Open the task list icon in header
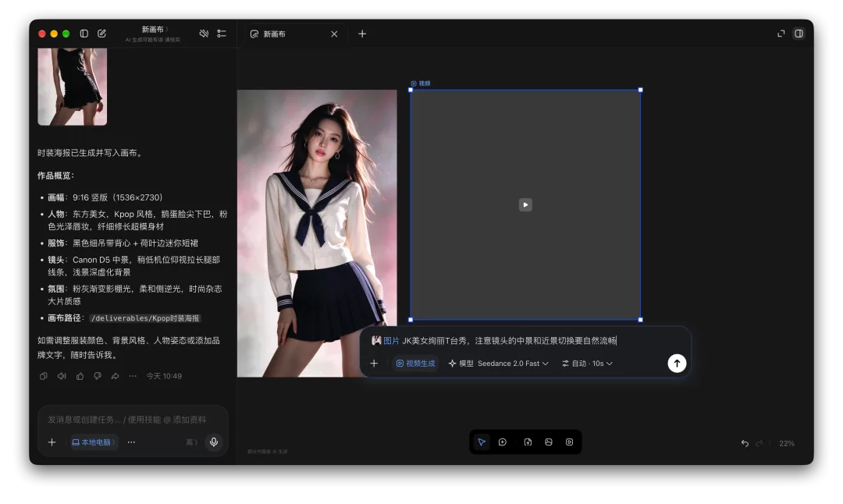Screen dimensions: 843x504 222,34
